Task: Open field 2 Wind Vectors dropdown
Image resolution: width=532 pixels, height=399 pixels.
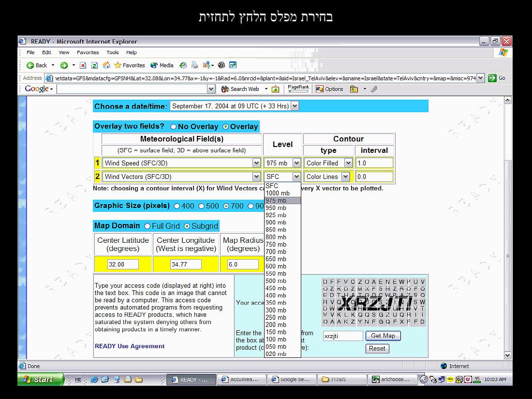Action: [x=256, y=177]
